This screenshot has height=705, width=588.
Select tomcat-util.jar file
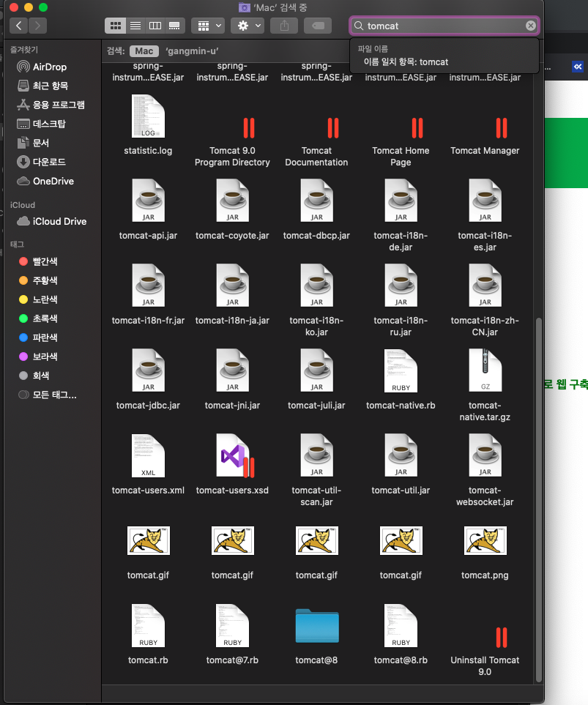(401, 455)
